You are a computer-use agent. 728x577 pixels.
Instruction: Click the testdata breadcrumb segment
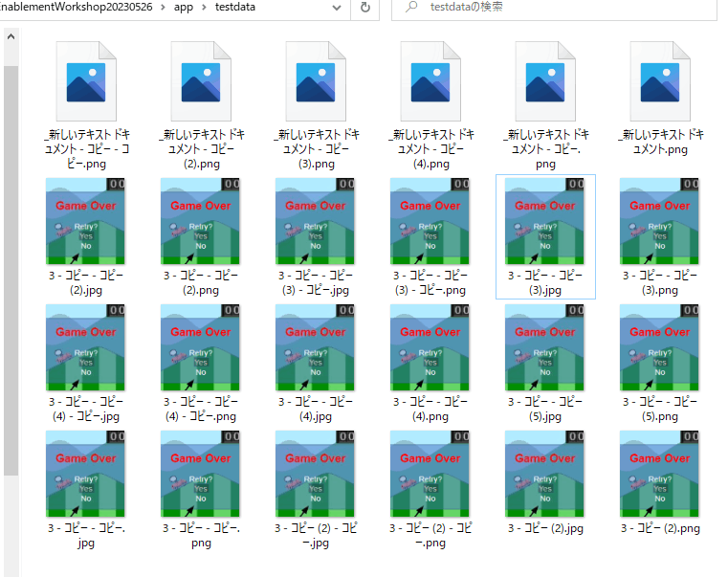tap(235, 7)
